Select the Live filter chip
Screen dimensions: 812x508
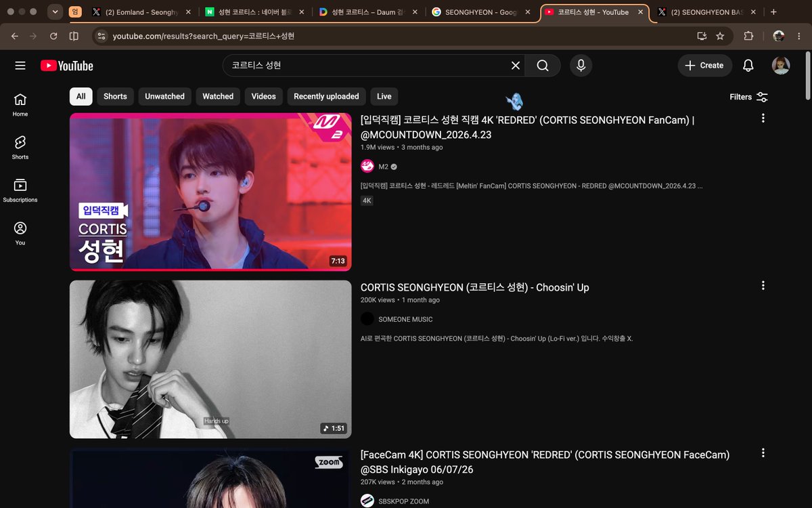coord(384,96)
